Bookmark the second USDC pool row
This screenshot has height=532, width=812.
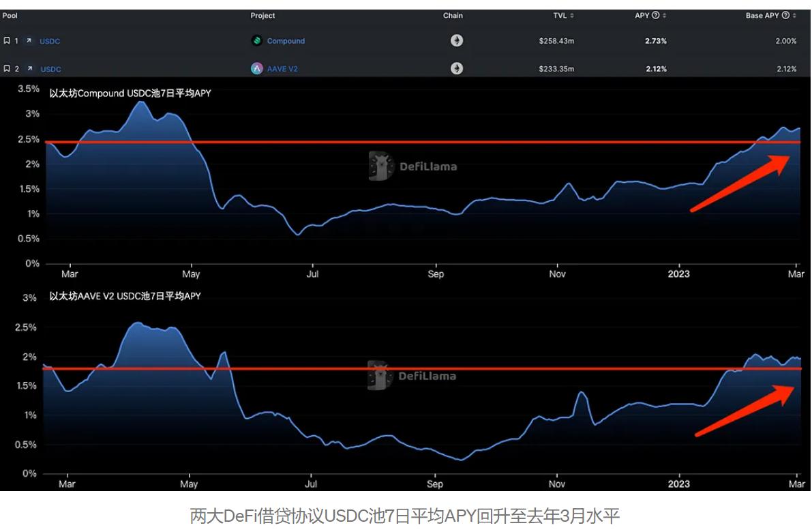click(x=7, y=69)
